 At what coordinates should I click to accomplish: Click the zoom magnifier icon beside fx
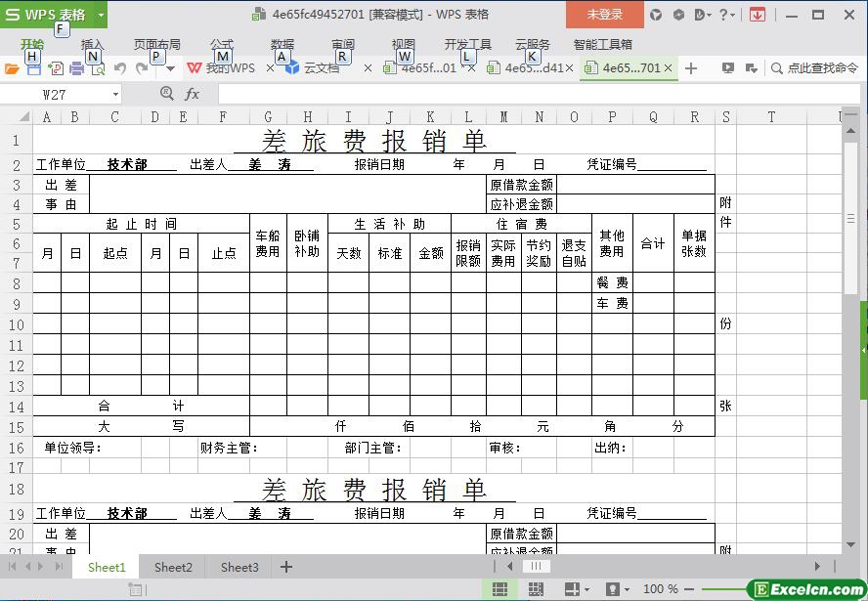click(166, 94)
